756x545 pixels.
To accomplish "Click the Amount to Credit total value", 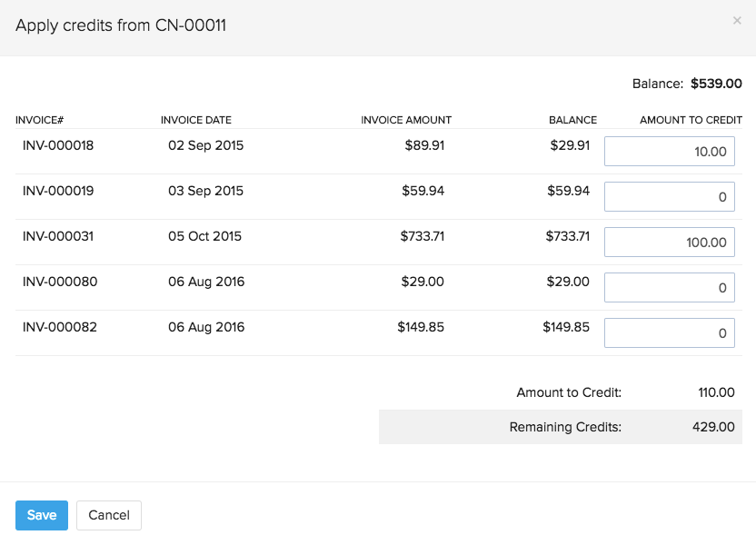I will (x=716, y=392).
